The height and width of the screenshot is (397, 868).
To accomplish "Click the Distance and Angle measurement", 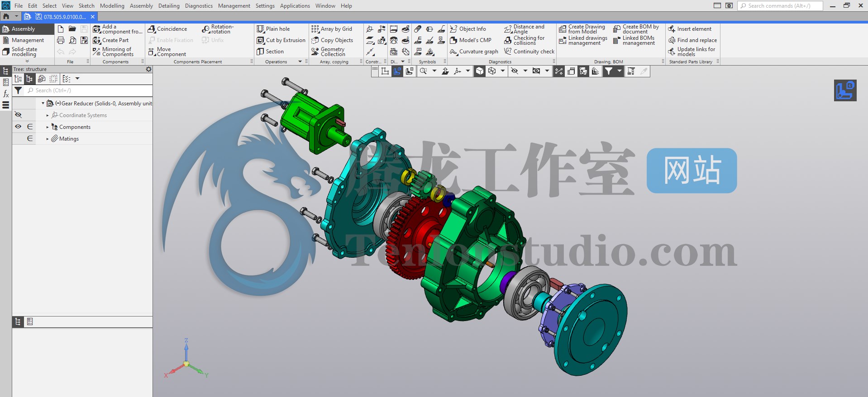I will (525, 29).
